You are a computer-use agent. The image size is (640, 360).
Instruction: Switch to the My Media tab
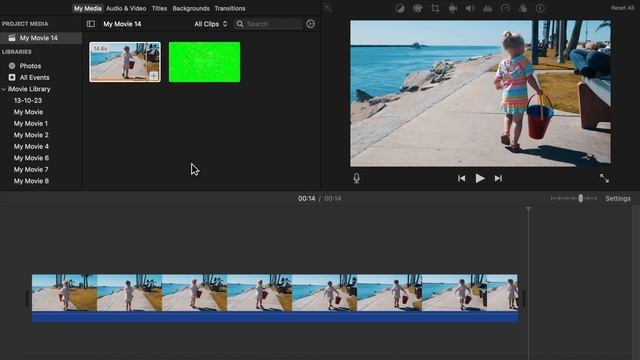point(87,8)
